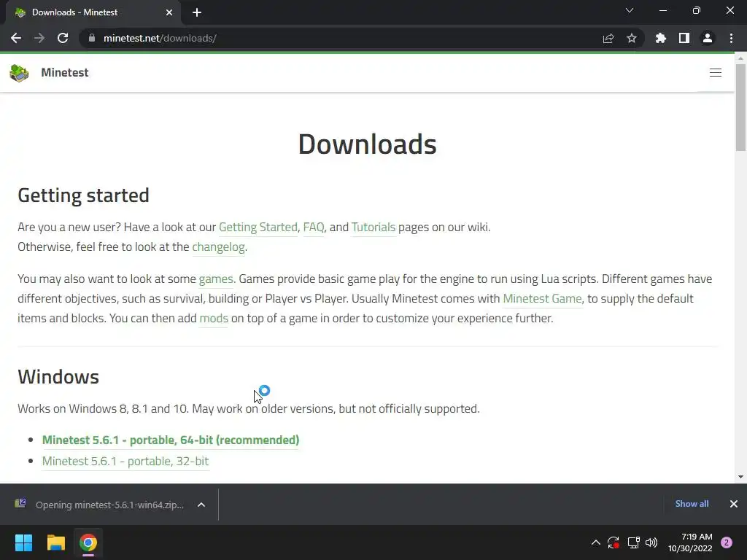Follow the mods link
This screenshot has height=560, width=747.
pos(214,318)
